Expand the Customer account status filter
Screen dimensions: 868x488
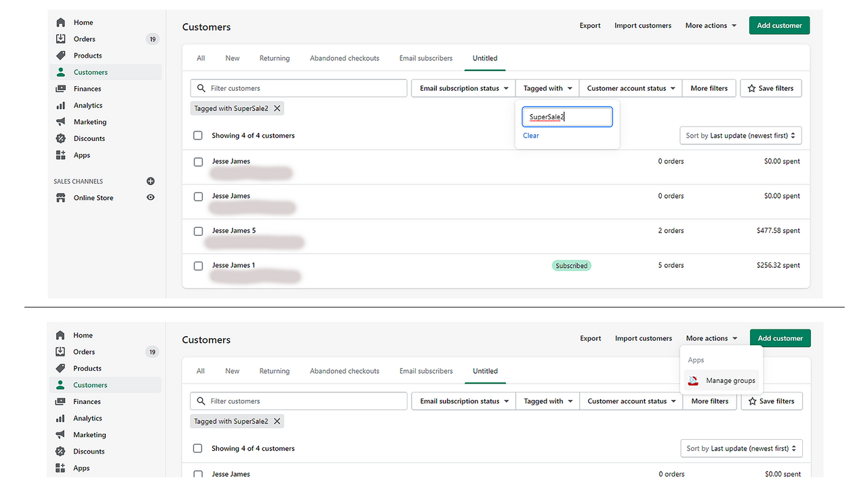[630, 88]
